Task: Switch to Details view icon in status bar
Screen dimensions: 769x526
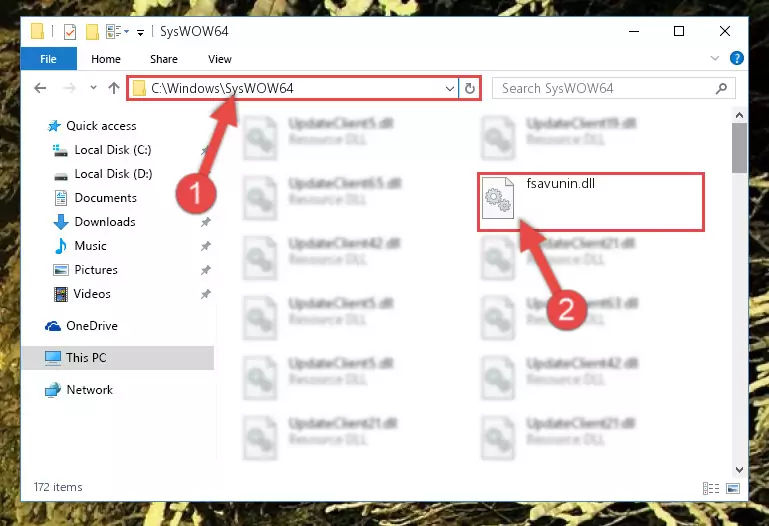Action: click(711, 488)
